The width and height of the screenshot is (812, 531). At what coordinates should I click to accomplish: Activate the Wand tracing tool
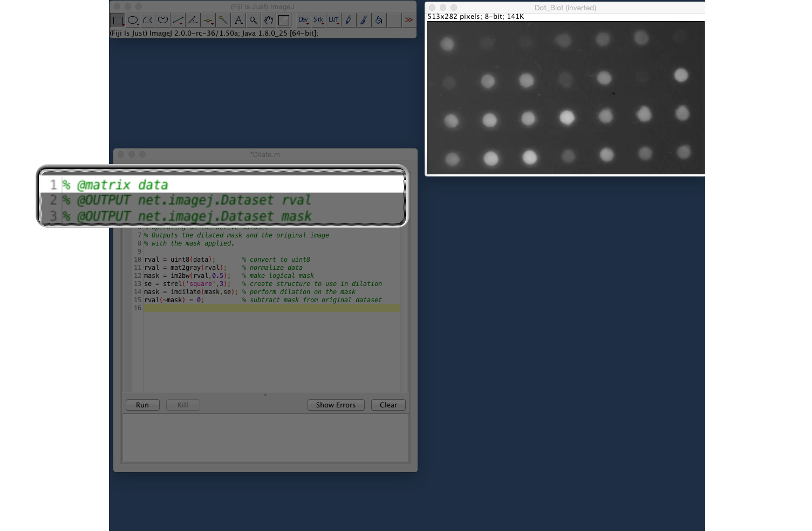[x=223, y=21]
